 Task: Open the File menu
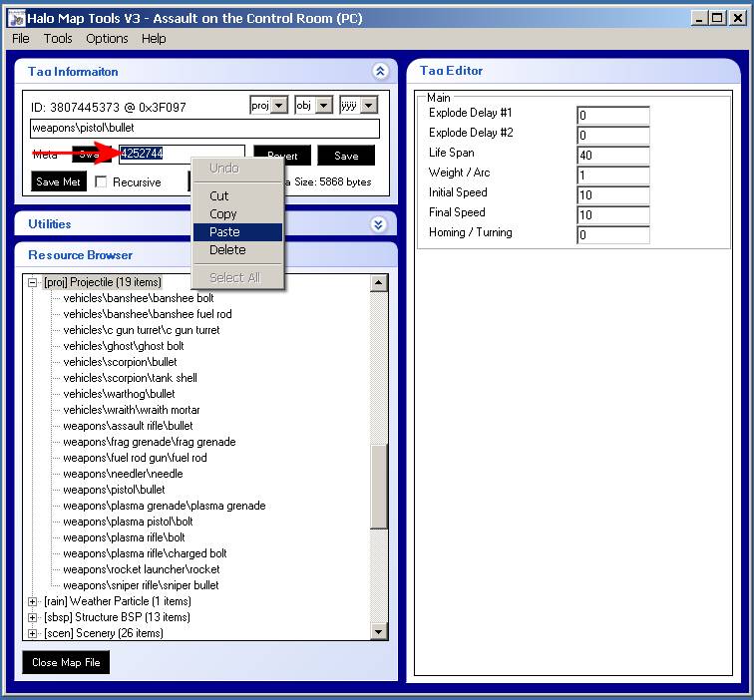pyautogui.click(x=21, y=39)
